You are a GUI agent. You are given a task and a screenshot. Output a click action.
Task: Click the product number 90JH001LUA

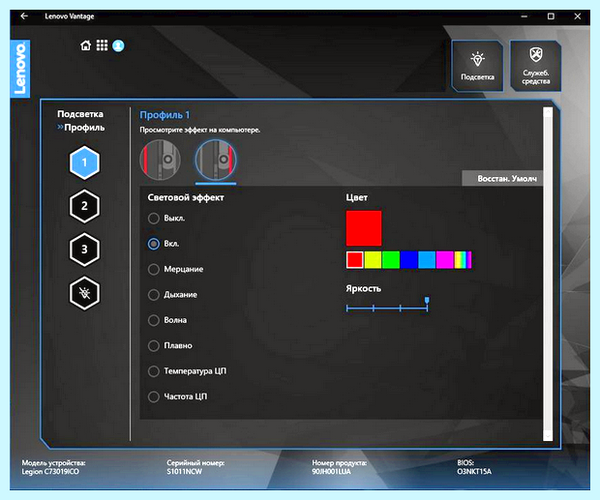[331, 472]
